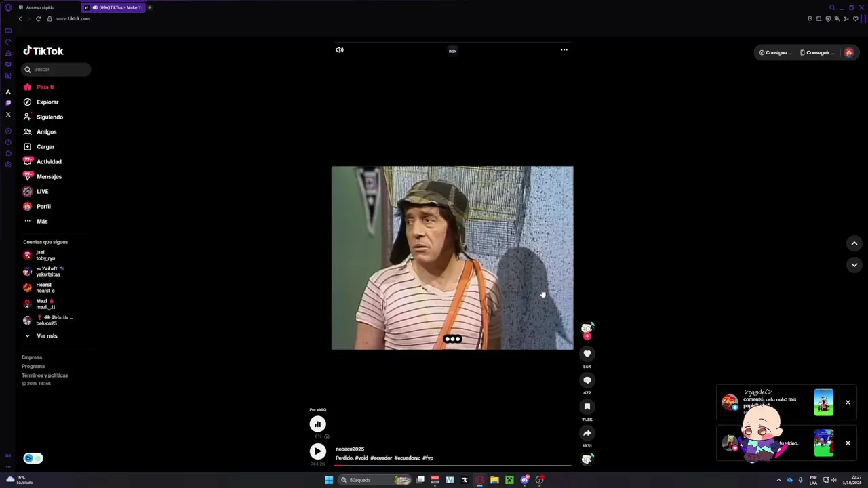868x488 pixels.
Task: Seek along the video progress bar
Action: tap(452, 465)
